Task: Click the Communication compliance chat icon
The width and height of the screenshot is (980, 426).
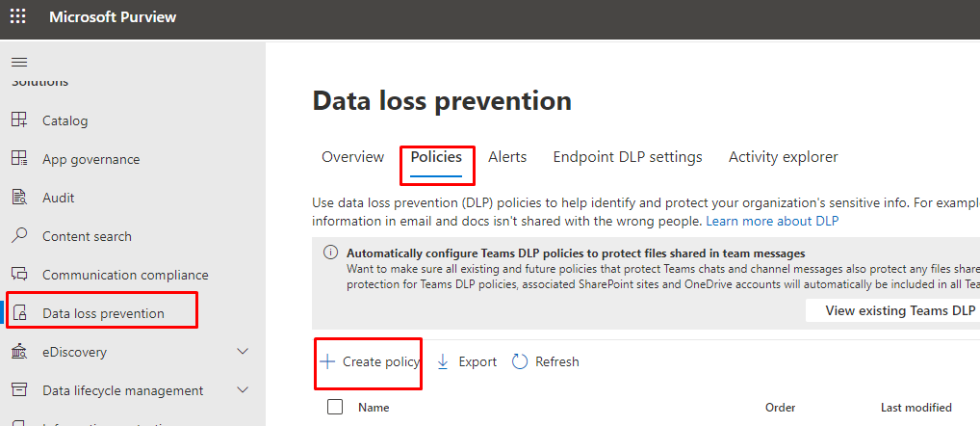Action: pyautogui.click(x=19, y=275)
